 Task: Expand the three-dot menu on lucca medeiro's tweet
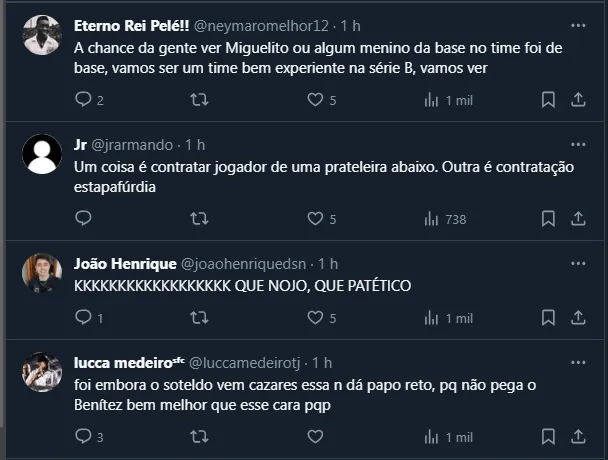[578, 360]
